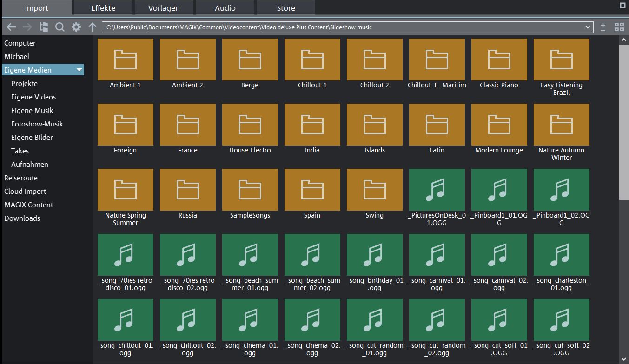The width and height of the screenshot is (629, 364).
Task: Open the Classic Piano folder
Action: 499,60
